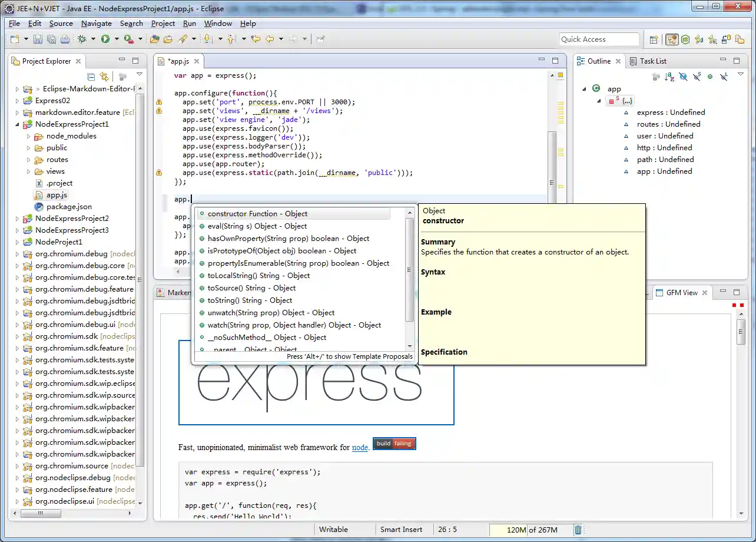Run garbage collection with the trash icon
The image size is (756, 542).
click(x=579, y=530)
